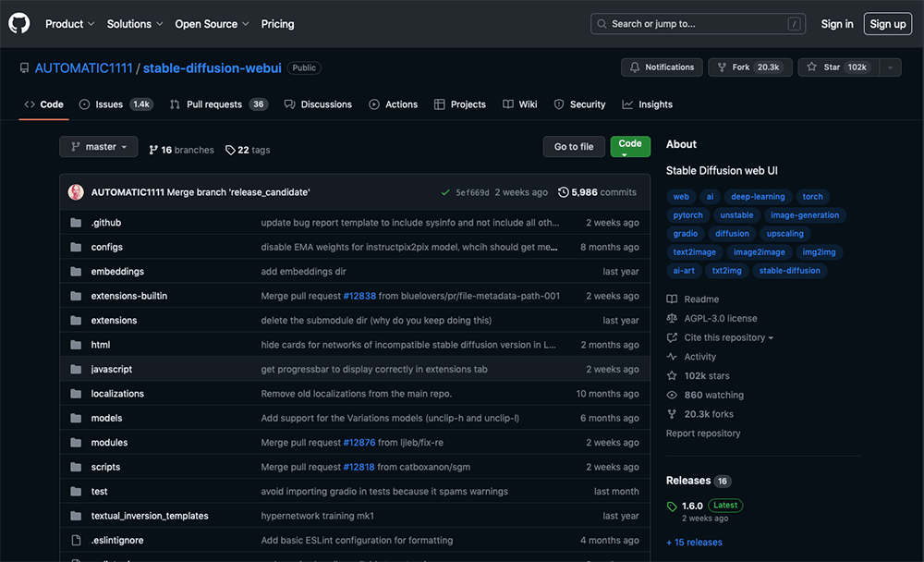Expand the Star lists dropdown arrow
Viewport: 924px width, 562px height.
890,67
